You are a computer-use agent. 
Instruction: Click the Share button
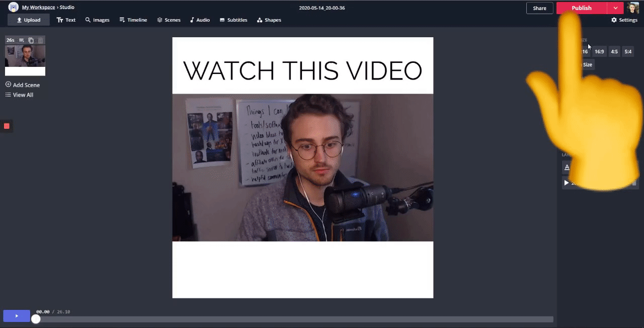click(539, 8)
